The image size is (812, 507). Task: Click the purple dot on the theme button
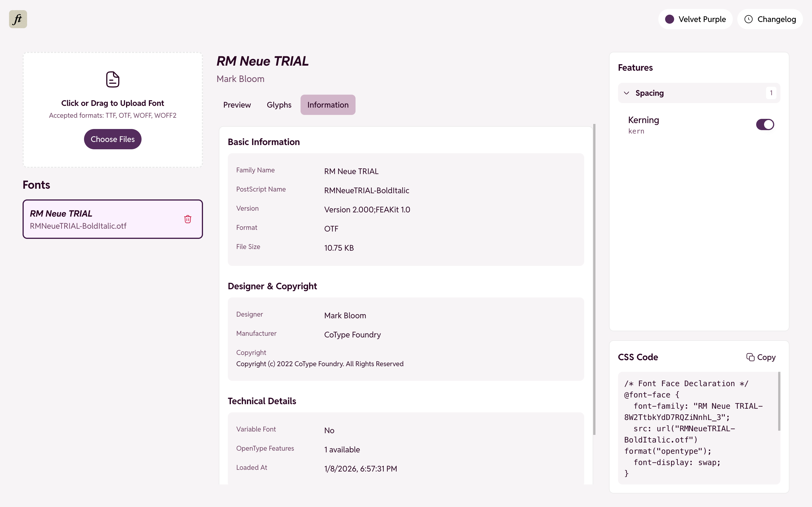point(670,19)
